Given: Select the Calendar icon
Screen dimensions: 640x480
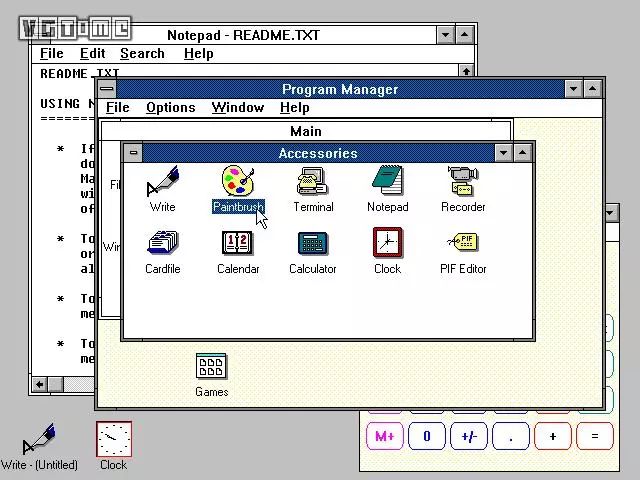Looking at the screenshot, I should tap(238, 243).
